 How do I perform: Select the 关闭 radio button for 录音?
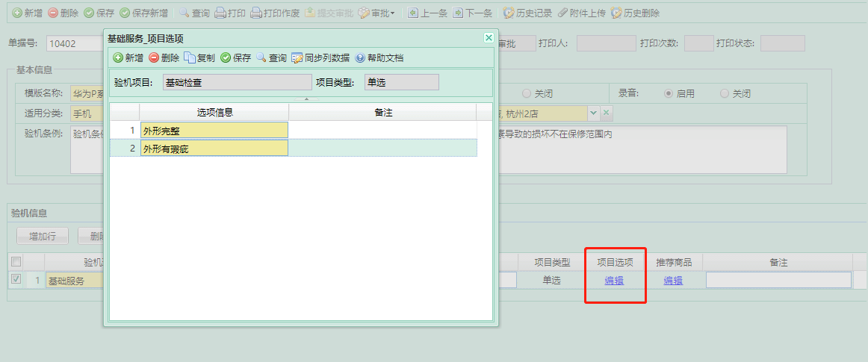click(725, 94)
